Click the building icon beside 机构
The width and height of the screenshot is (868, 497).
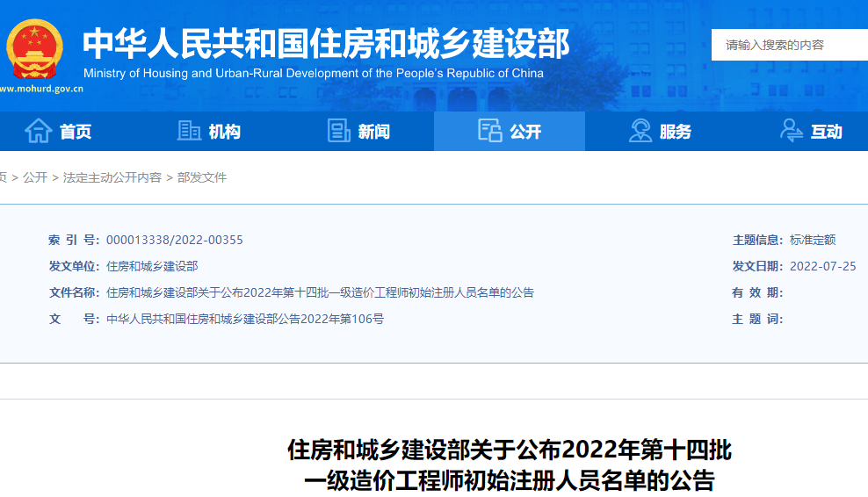click(189, 131)
